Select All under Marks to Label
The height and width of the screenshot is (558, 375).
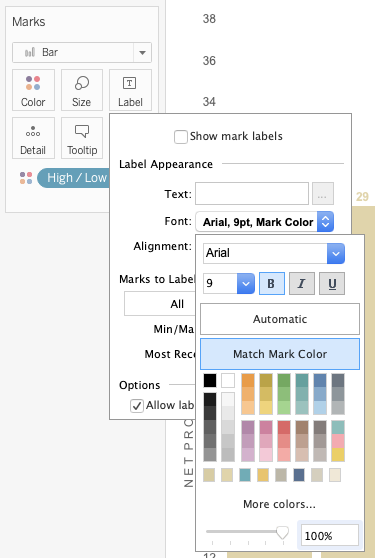177,304
